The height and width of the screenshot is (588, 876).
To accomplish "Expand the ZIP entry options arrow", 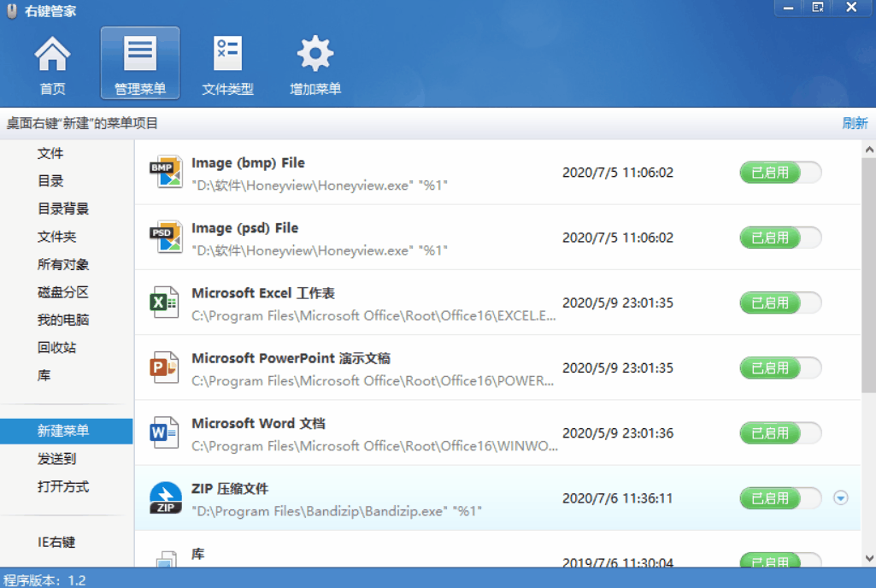I will coord(841,497).
